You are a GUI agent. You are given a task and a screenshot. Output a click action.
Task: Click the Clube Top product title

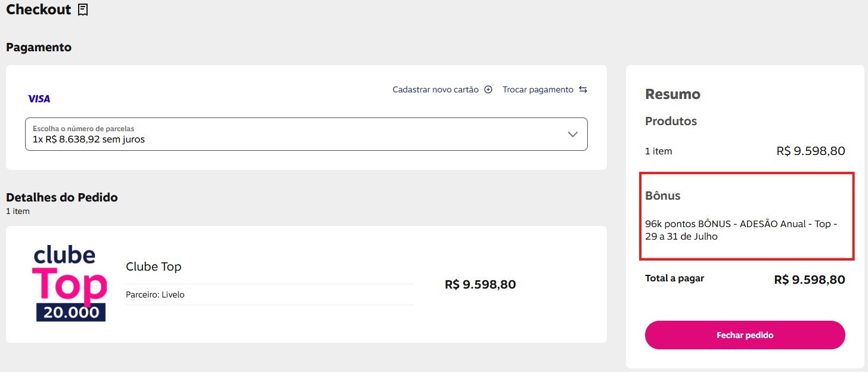tap(154, 266)
